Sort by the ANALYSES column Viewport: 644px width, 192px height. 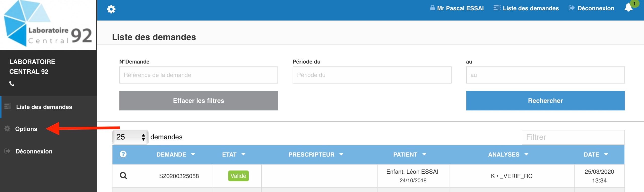[x=508, y=154]
